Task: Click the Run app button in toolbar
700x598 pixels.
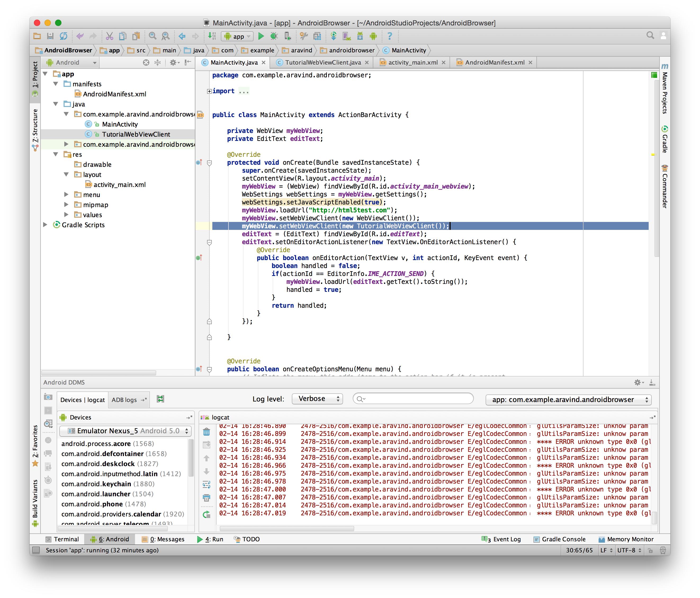Action: 262,37
